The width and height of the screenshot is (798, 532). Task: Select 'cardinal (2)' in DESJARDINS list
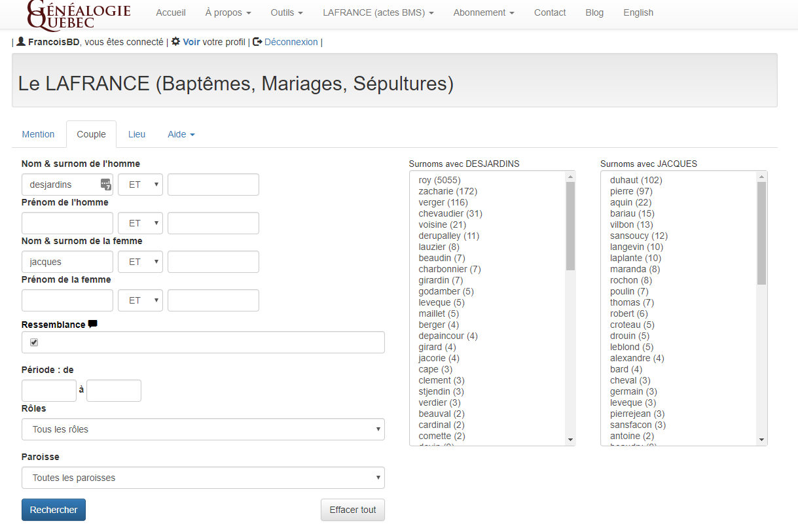point(442,425)
